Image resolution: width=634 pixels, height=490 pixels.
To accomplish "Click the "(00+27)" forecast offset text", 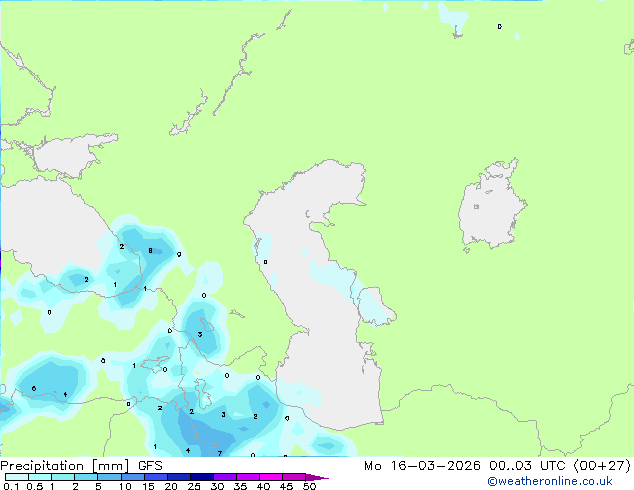I will (x=602, y=466).
